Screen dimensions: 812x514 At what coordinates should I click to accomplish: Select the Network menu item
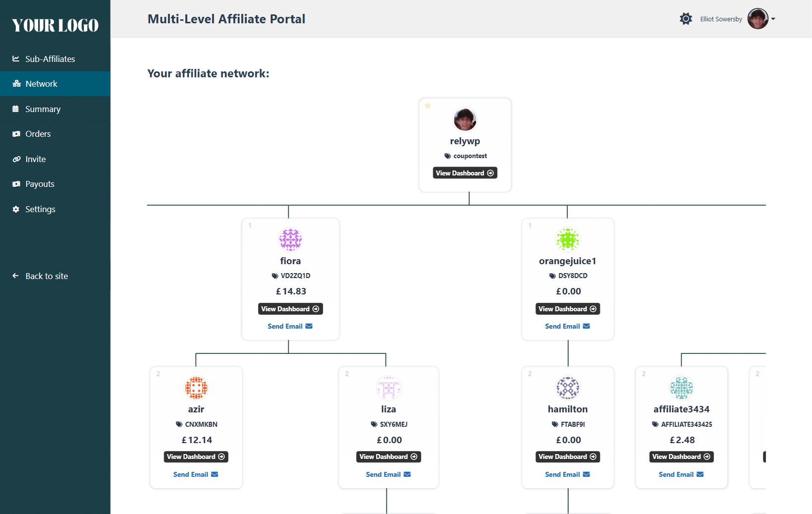click(55, 84)
